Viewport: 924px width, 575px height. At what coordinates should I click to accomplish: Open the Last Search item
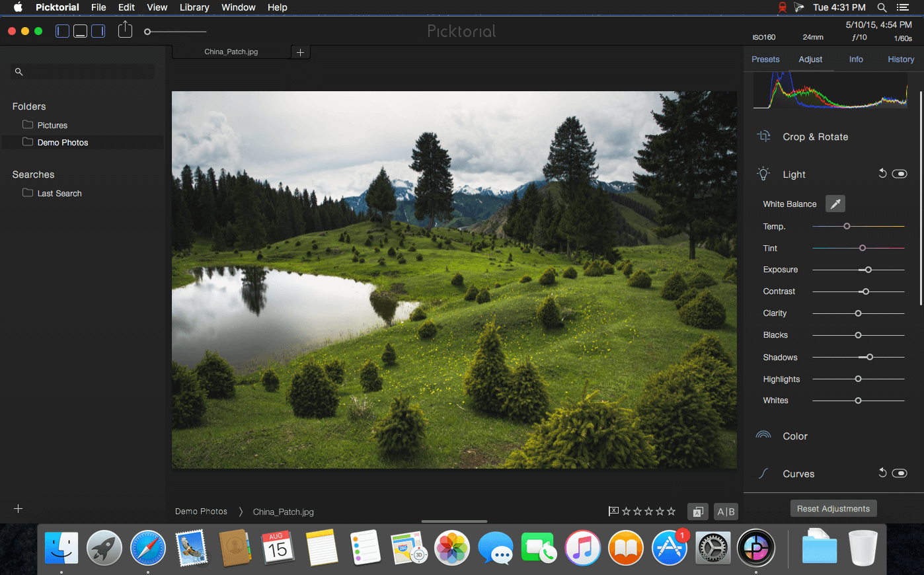(x=59, y=193)
